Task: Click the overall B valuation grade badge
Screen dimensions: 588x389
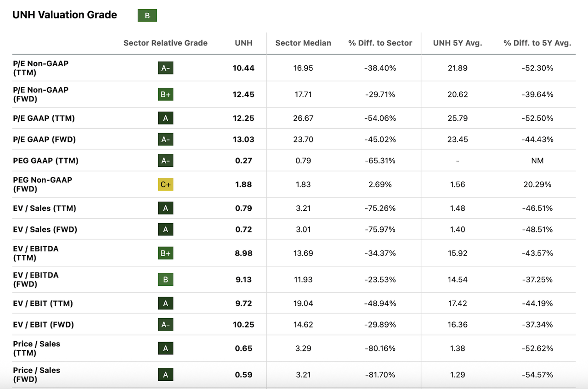Action: [147, 16]
